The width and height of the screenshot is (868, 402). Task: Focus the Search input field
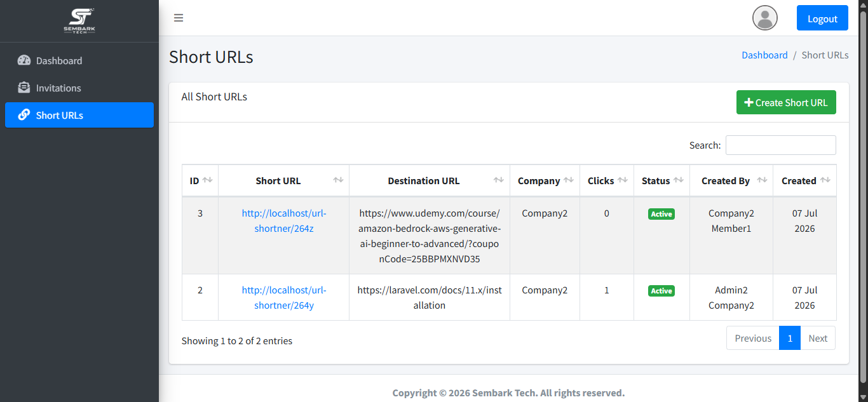781,145
